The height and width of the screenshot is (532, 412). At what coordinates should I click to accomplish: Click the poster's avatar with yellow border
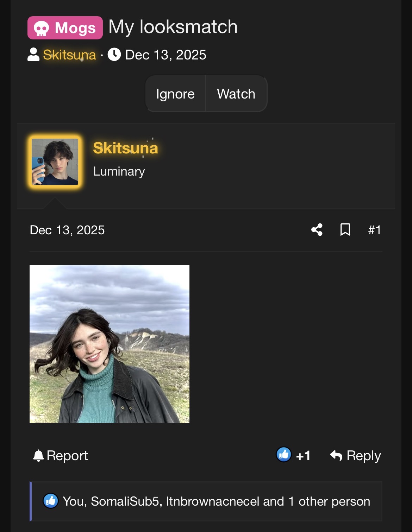point(55,162)
